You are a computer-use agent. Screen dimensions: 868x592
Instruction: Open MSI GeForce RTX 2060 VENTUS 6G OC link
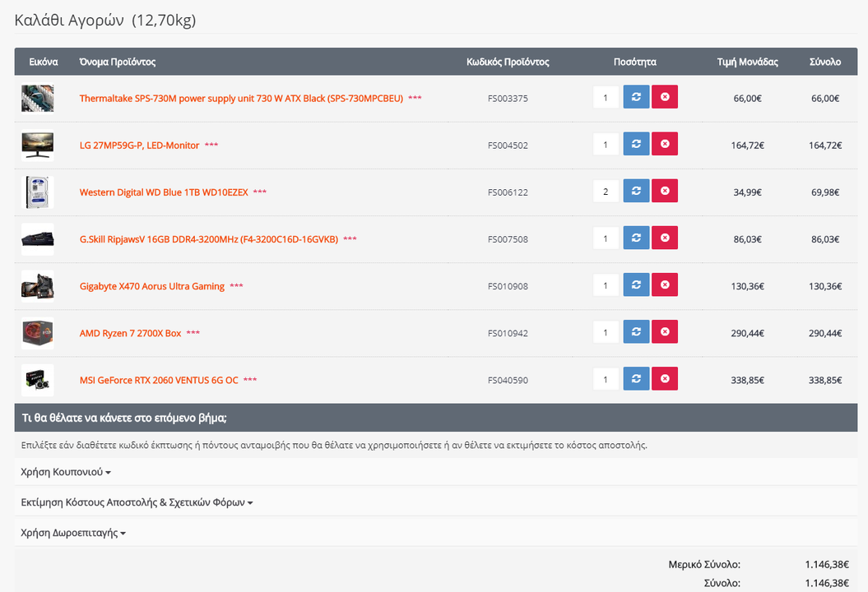(159, 381)
